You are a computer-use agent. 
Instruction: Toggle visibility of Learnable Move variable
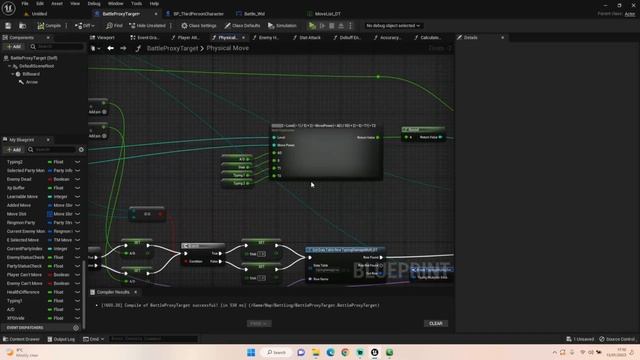tap(77, 197)
